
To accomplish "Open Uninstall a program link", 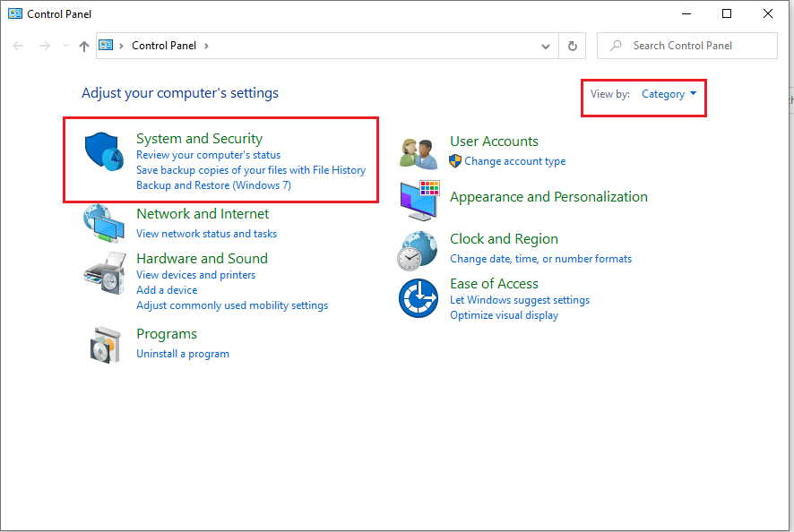I will click(x=182, y=354).
